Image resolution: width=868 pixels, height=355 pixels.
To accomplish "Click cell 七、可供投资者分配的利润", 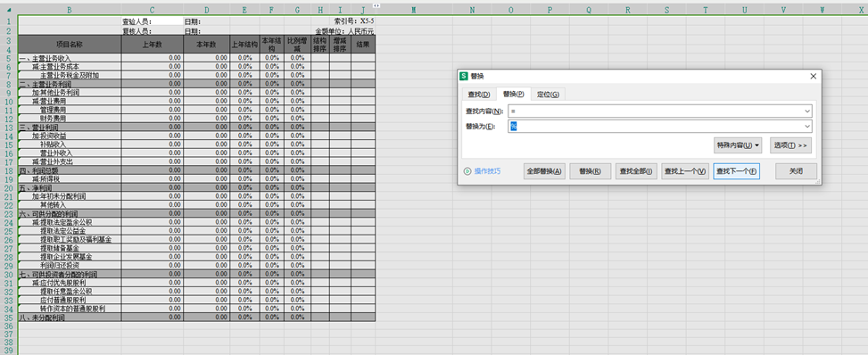I will pos(70,274).
